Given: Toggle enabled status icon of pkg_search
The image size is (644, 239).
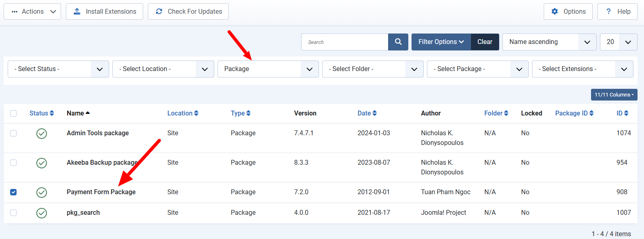Looking at the screenshot, I should (42, 213).
